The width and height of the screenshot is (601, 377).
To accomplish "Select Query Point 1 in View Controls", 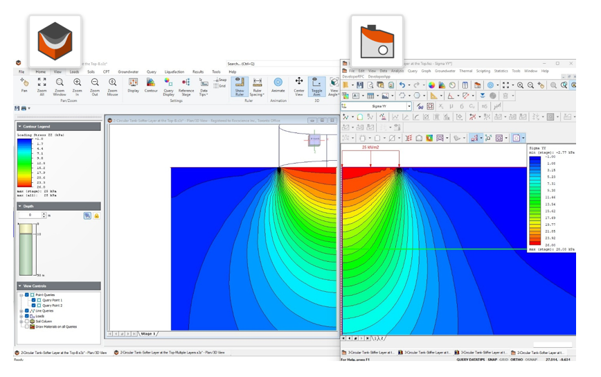I will (52, 300).
